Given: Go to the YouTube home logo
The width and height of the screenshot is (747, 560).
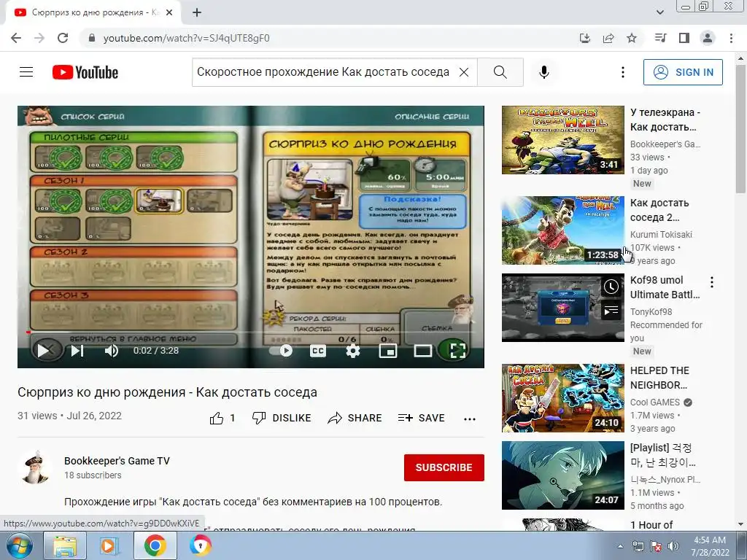Looking at the screenshot, I should 85,72.
